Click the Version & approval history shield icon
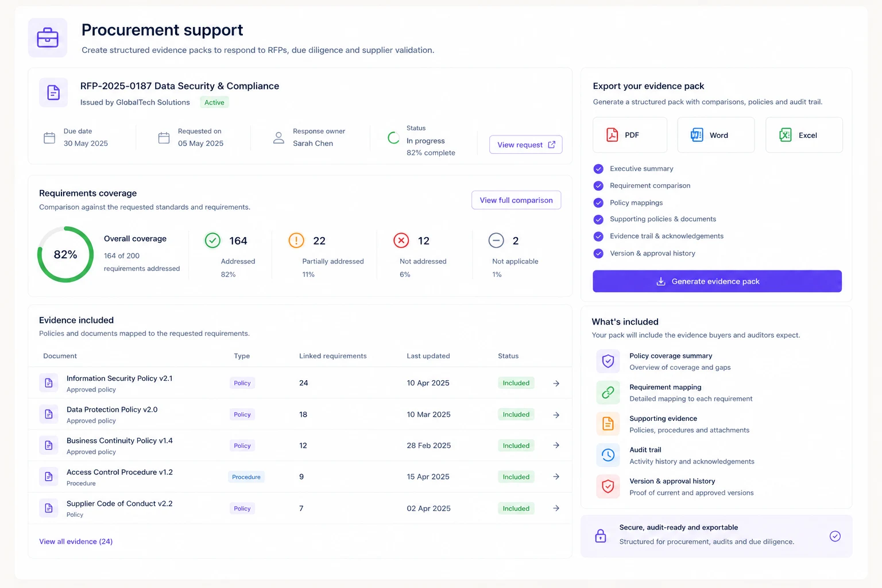Screen dimensions: 882x588 click(608, 486)
